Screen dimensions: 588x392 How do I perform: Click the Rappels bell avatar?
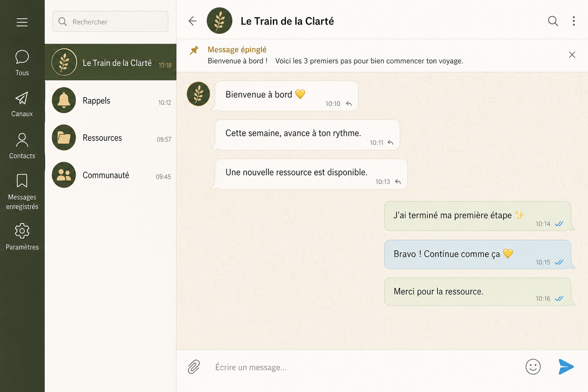coord(64,100)
